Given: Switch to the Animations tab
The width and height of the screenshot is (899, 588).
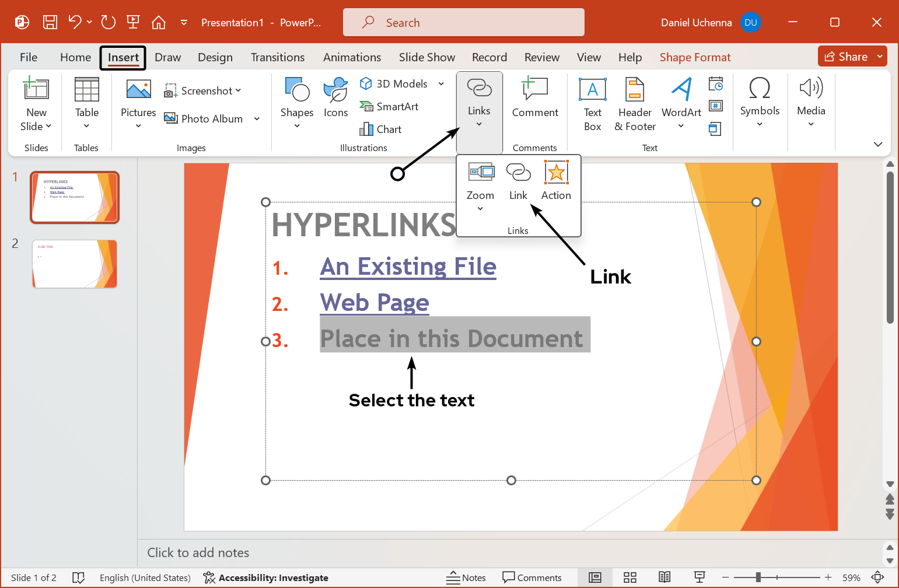Looking at the screenshot, I should tap(352, 57).
